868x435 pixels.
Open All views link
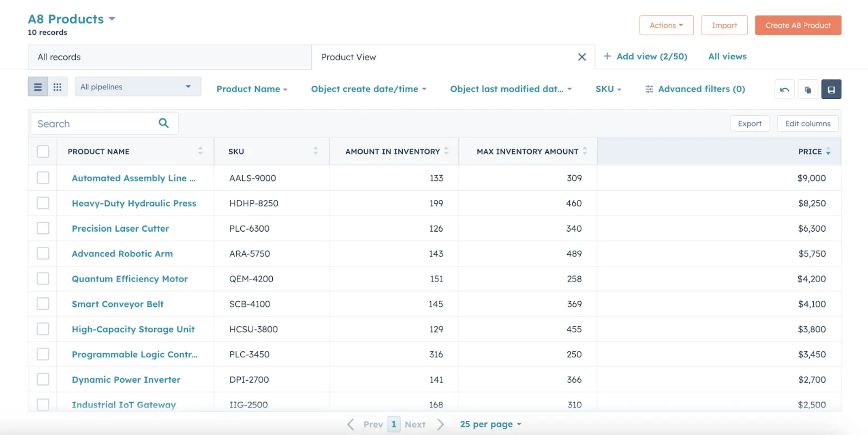tap(727, 56)
